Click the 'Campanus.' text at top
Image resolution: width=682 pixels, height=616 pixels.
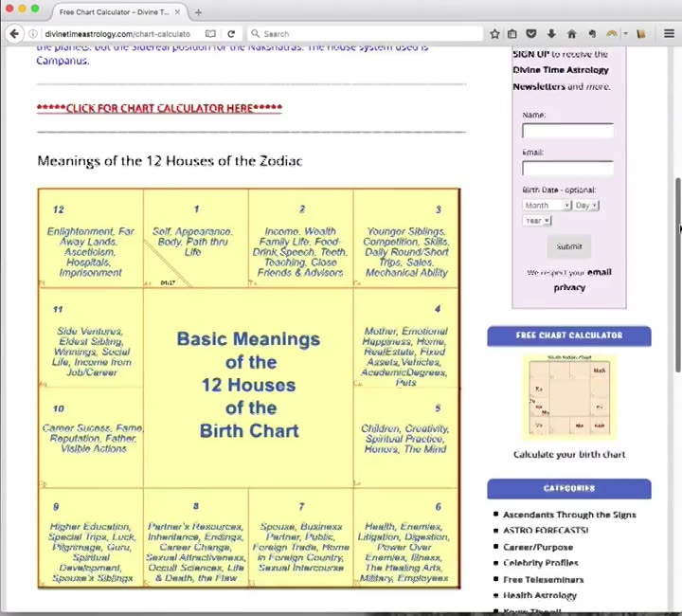pyautogui.click(x=63, y=61)
